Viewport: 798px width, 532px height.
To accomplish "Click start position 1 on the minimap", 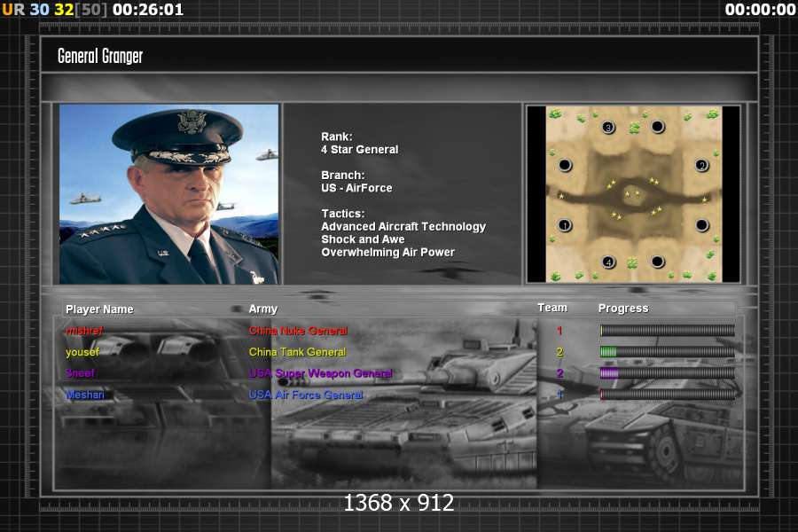I will coord(565,225).
